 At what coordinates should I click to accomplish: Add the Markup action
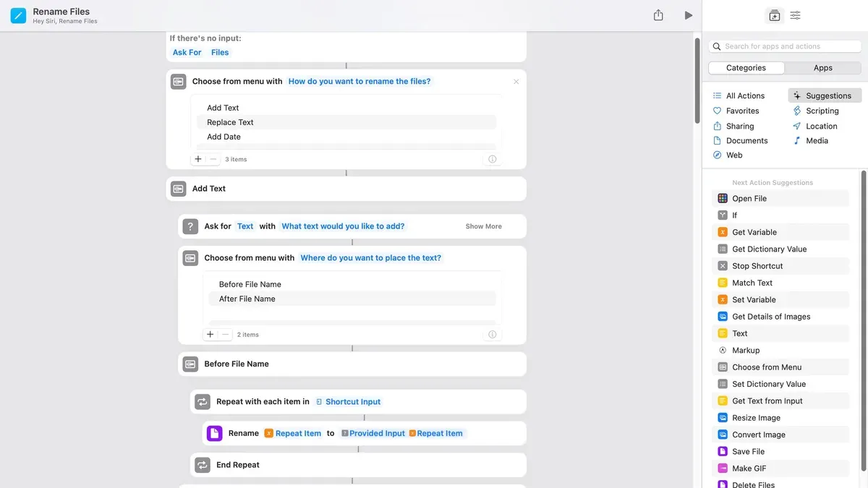pos(780,350)
